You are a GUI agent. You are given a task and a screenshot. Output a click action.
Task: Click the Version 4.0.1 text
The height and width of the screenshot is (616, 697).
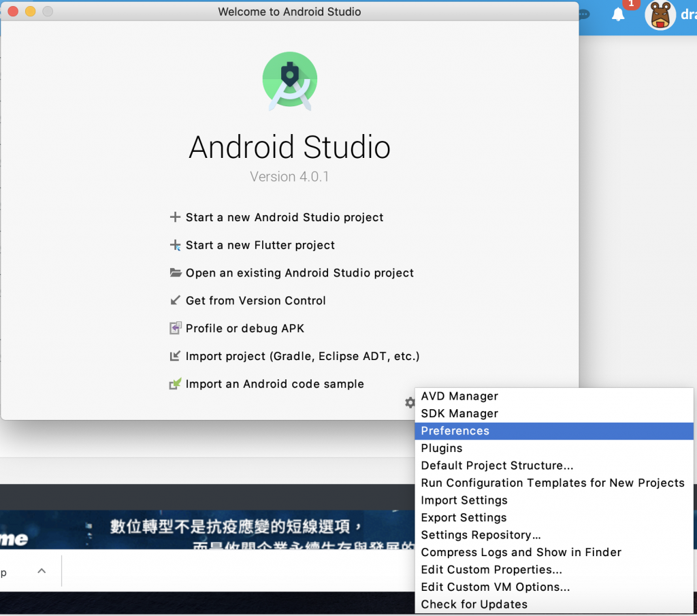click(x=289, y=176)
